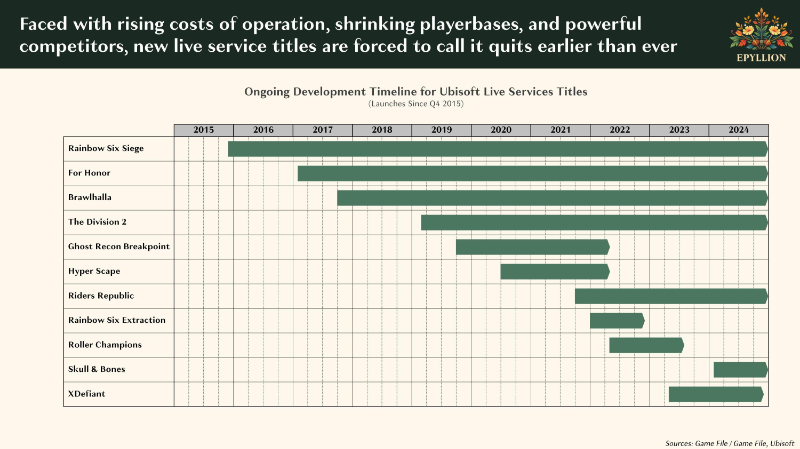
Task: Click the Ghost Recon Breakpoint row label
Action: [x=119, y=246]
